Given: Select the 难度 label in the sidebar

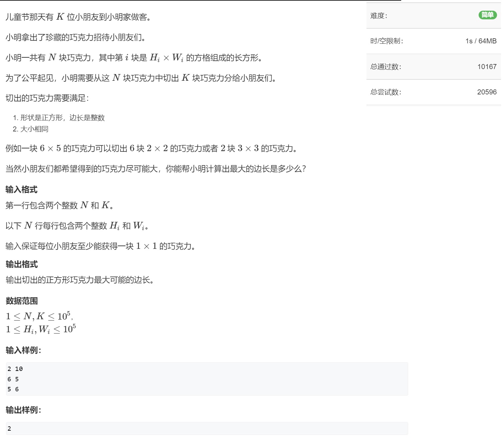Looking at the screenshot, I should [379, 16].
